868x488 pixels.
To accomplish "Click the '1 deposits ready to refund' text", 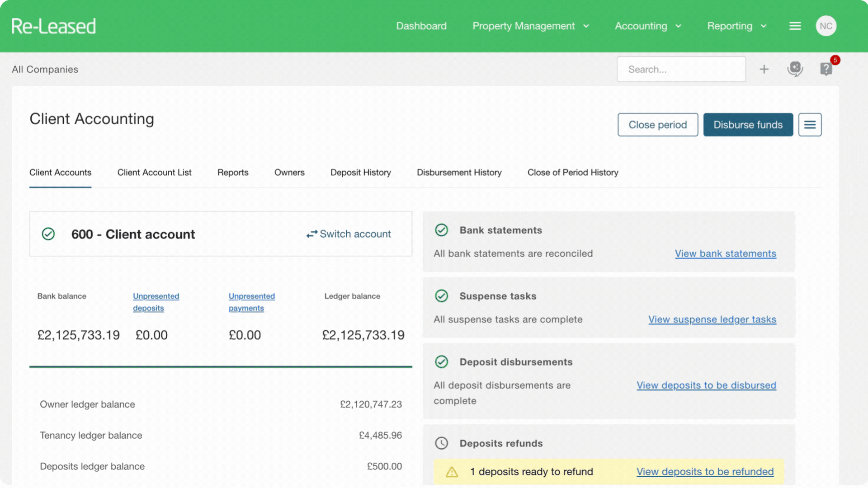I will click(531, 472).
